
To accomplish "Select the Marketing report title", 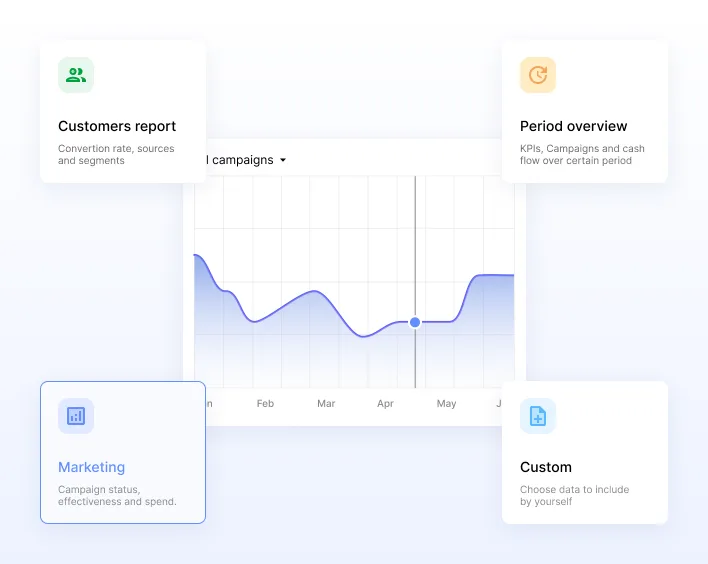I will [92, 467].
